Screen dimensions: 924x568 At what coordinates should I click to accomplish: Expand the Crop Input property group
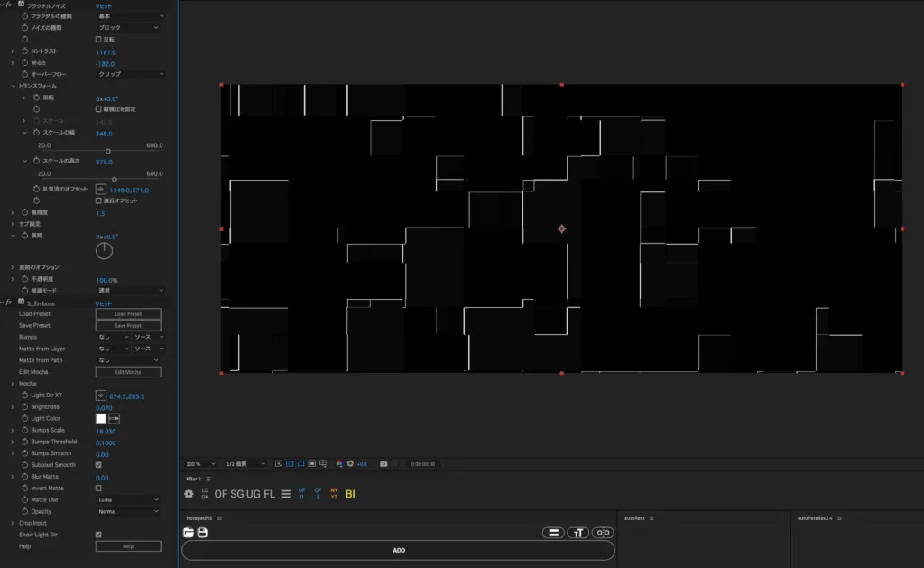point(13,523)
